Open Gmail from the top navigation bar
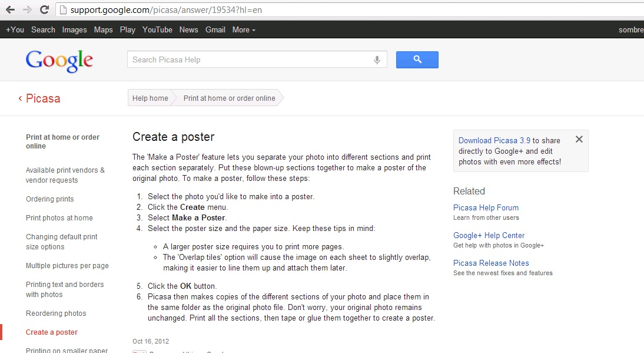The height and width of the screenshot is (353, 644). point(215,29)
